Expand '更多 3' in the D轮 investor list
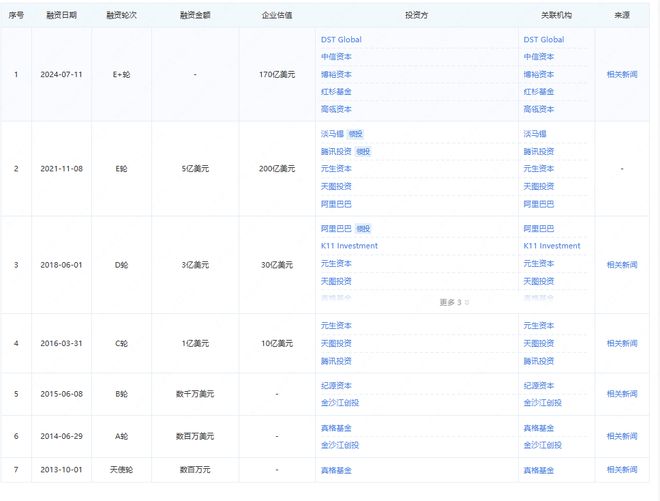Viewport: 660px width, 501px height. point(454,302)
